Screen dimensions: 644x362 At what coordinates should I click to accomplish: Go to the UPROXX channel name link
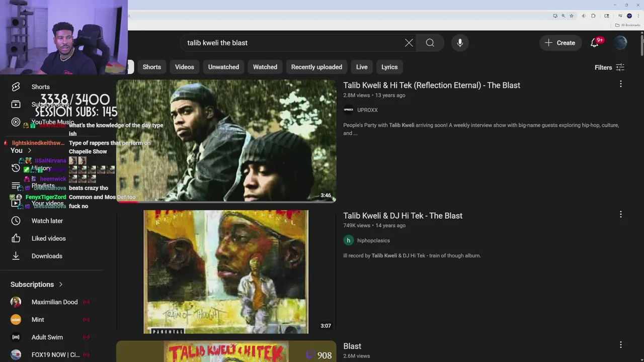[367, 110]
